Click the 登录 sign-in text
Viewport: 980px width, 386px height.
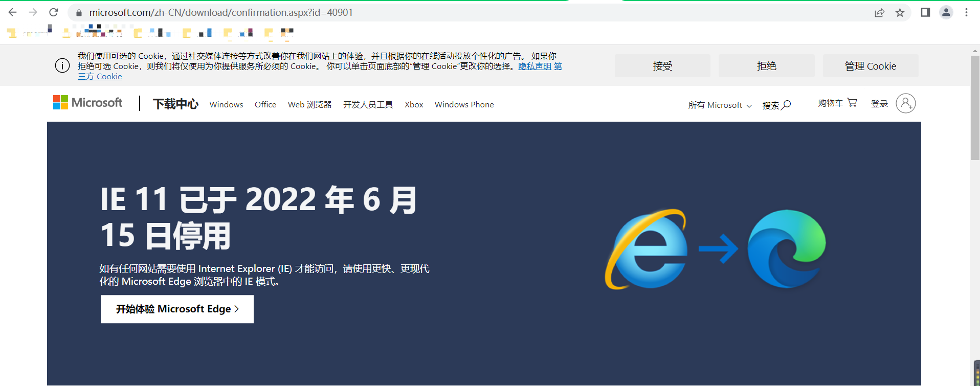pos(879,104)
